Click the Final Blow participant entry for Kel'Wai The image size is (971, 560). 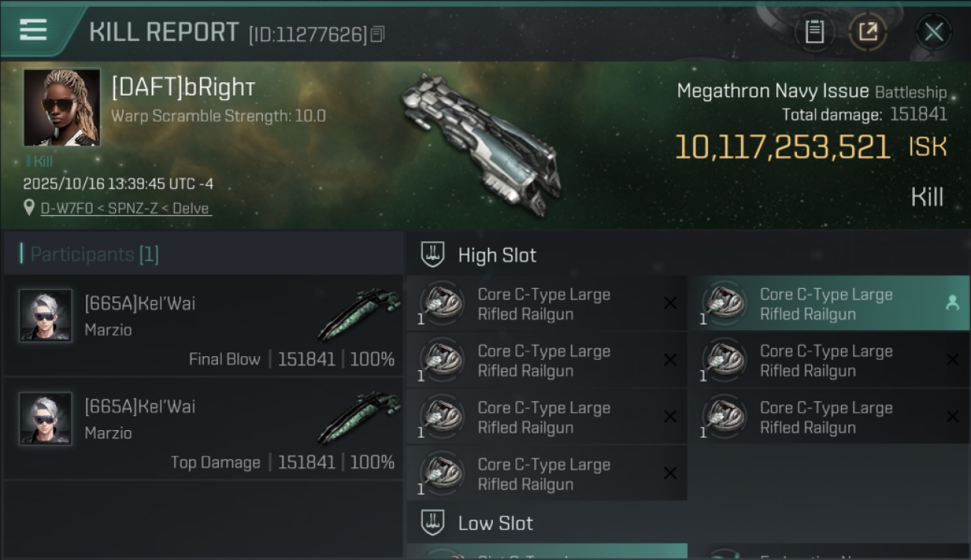203,325
